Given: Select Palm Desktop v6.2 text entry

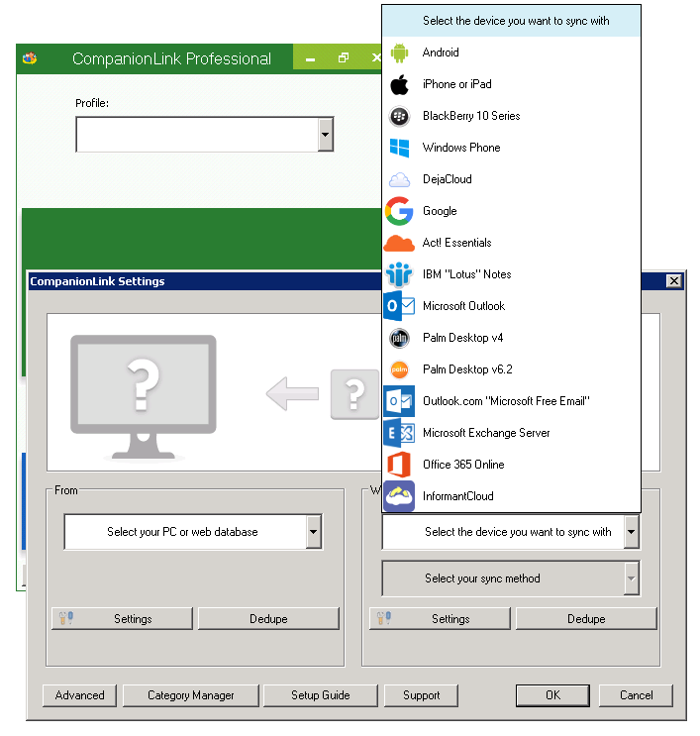Looking at the screenshot, I should point(467,369).
